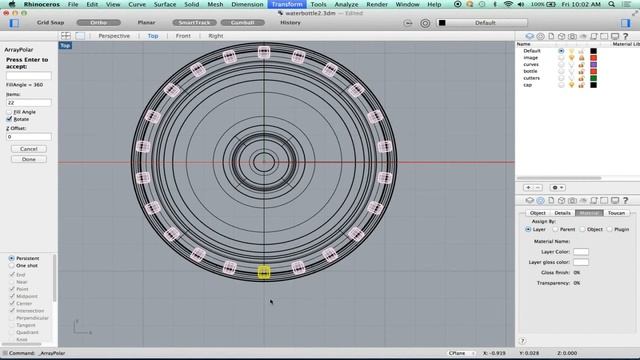Toggle Perpendicular object snap checkbox
The height and width of the screenshot is (360, 640).
tap(12, 318)
